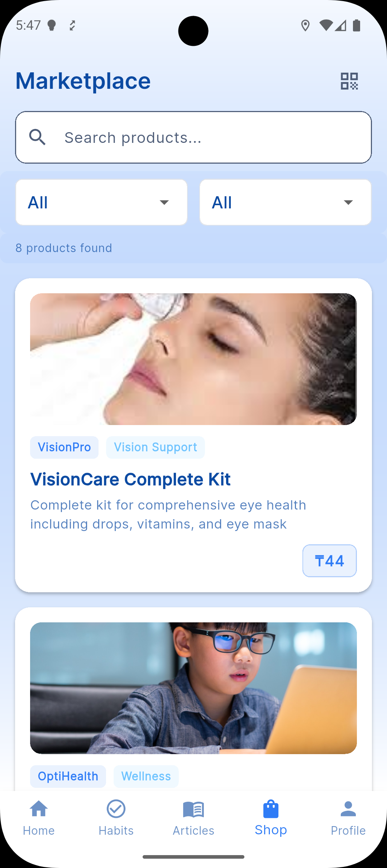Screen dimensions: 387x868
Task: Open the Articles book icon
Action: click(x=193, y=809)
